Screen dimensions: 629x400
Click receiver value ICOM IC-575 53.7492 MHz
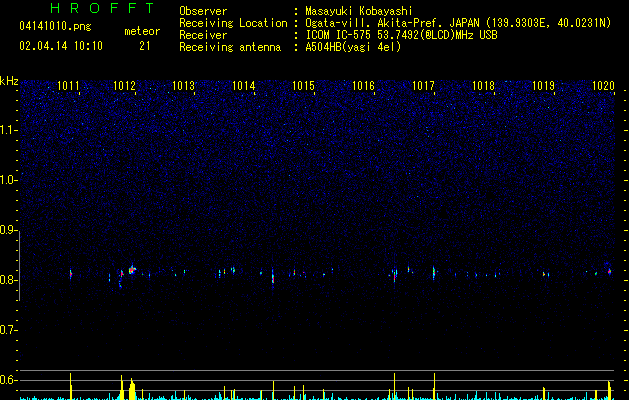coord(402,35)
